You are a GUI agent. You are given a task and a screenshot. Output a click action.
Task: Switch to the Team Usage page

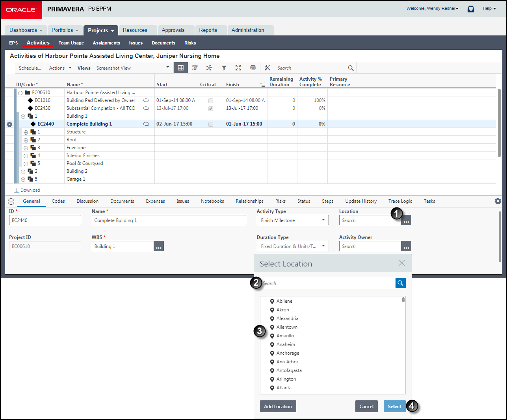[x=71, y=43]
